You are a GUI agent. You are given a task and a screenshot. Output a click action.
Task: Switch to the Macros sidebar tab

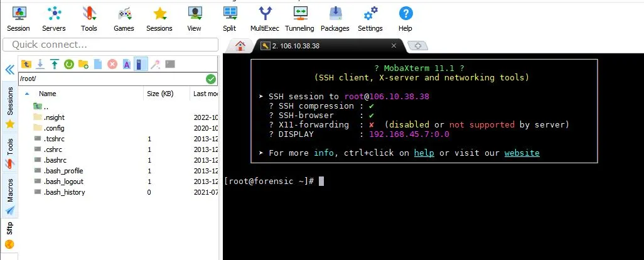tap(10, 195)
